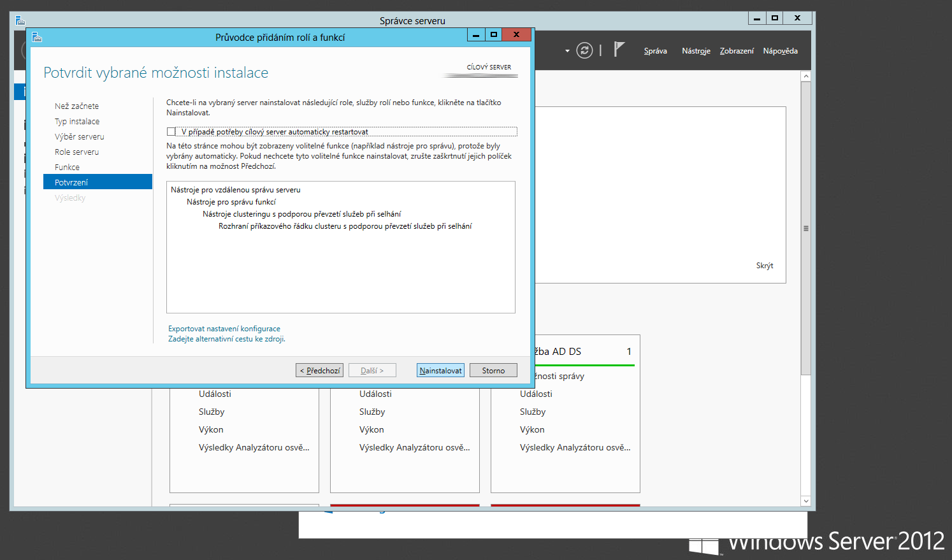Click the scrollbar grip on the right
Image resolution: width=952 pixels, height=560 pixels.
(805, 228)
